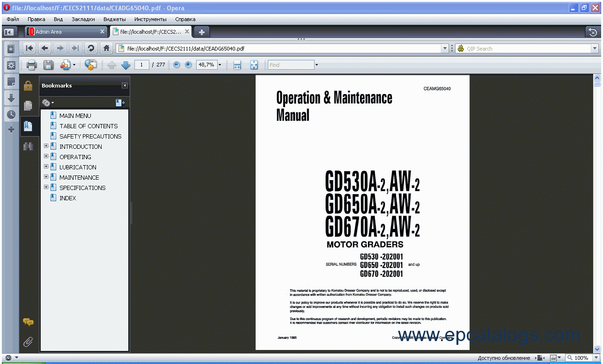
Task: Go forward in browser history
Action: tap(60, 48)
